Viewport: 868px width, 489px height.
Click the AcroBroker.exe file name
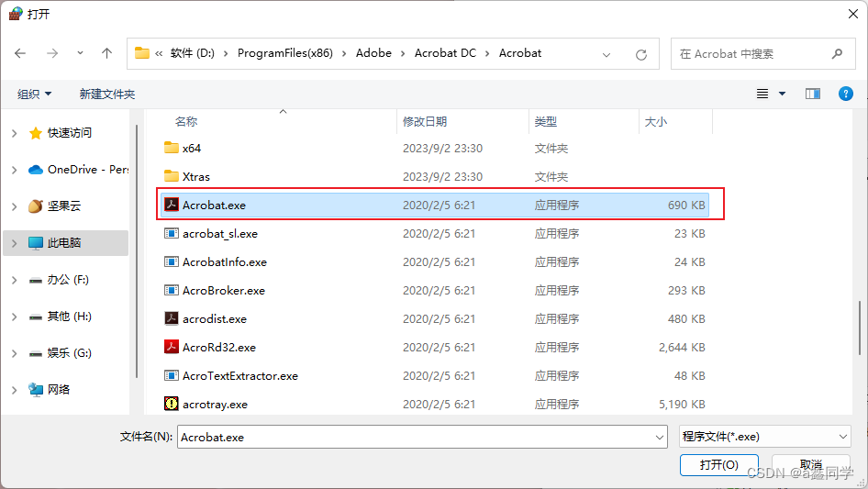pos(224,290)
